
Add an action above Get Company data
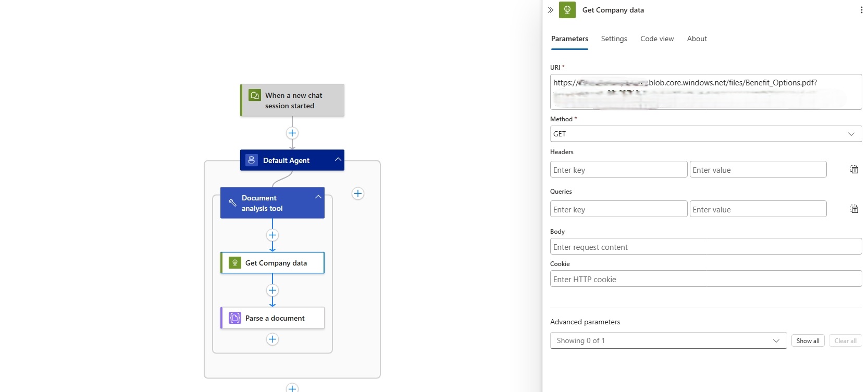pyautogui.click(x=272, y=235)
